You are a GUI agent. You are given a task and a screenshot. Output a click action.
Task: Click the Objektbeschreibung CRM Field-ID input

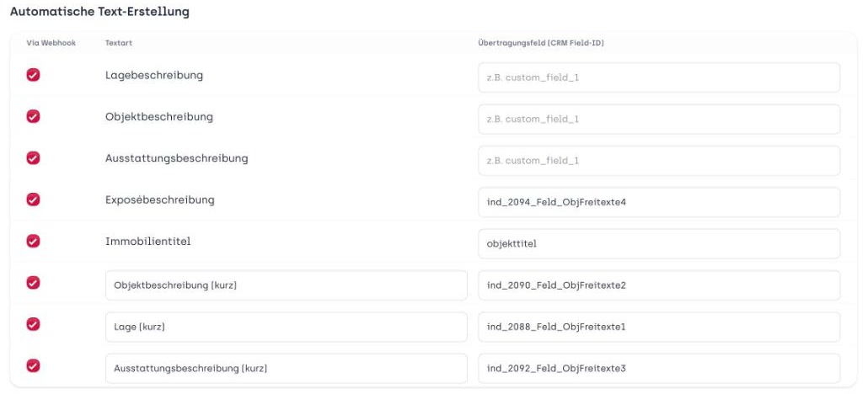pyautogui.click(x=659, y=119)
